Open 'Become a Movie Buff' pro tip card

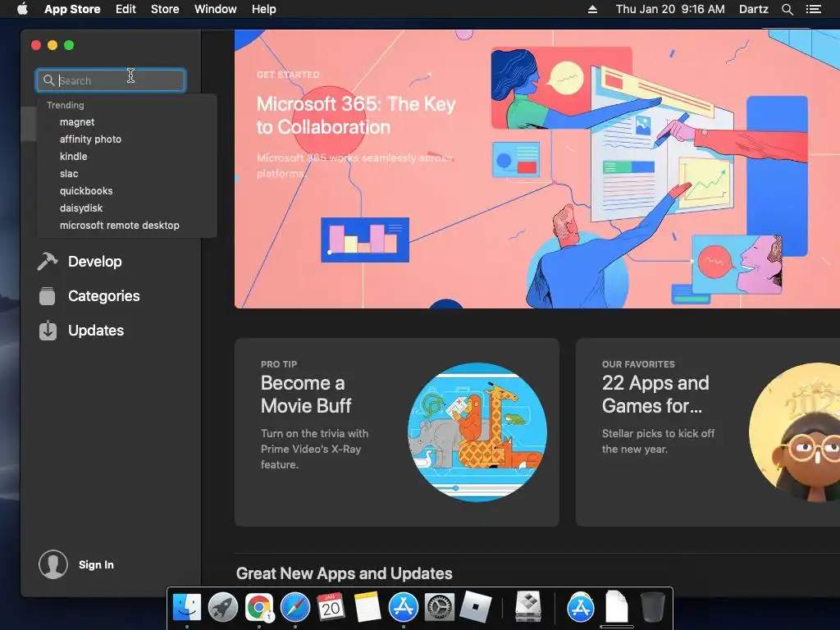click(397, 431)
